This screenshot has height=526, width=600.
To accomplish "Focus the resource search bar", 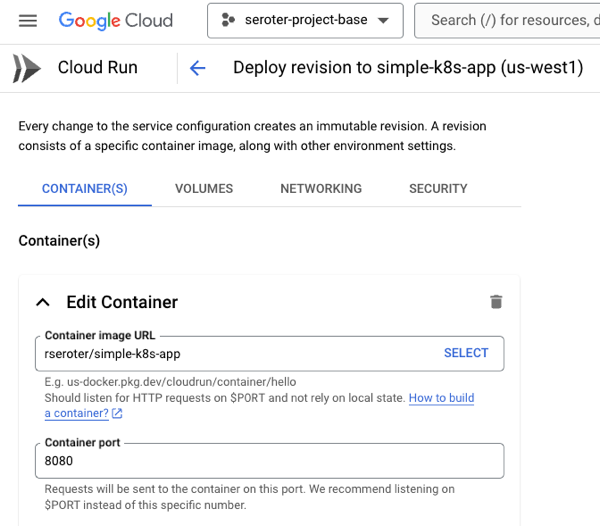I will 510,21.
